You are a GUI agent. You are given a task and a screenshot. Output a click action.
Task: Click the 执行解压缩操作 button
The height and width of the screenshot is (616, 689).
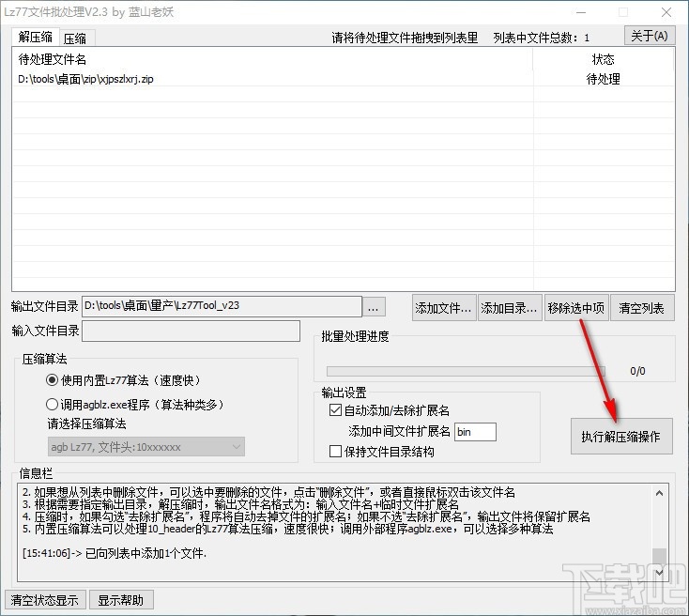(x=621, y=436)
